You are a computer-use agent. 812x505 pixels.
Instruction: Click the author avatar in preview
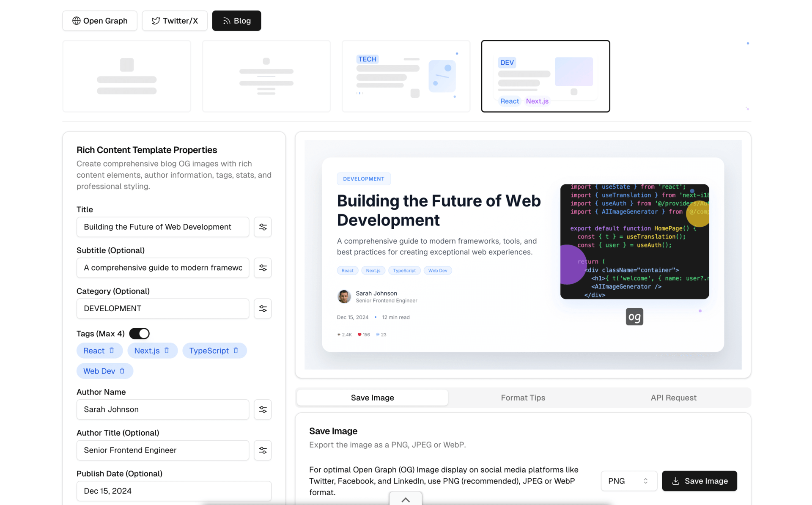(x=344, y=296)
